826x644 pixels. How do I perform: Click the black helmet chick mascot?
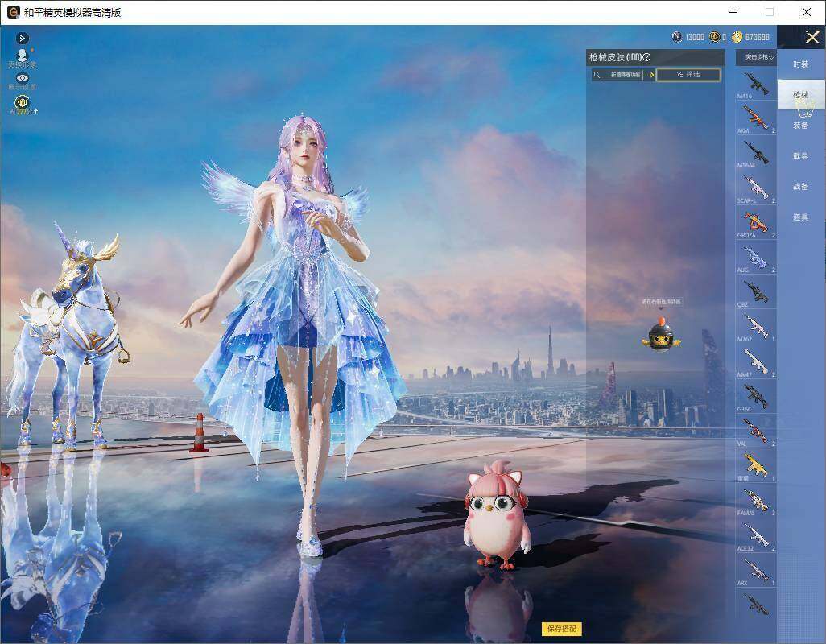[661, 334]
